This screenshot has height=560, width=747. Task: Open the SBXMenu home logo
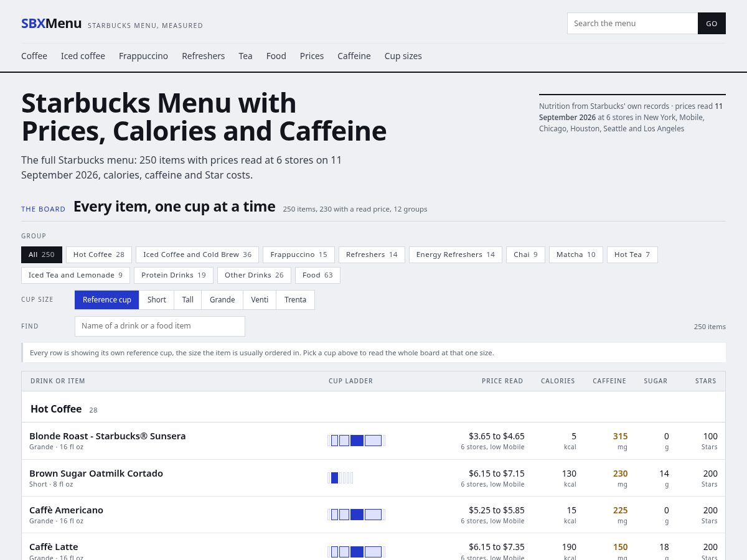coord(52,24)
